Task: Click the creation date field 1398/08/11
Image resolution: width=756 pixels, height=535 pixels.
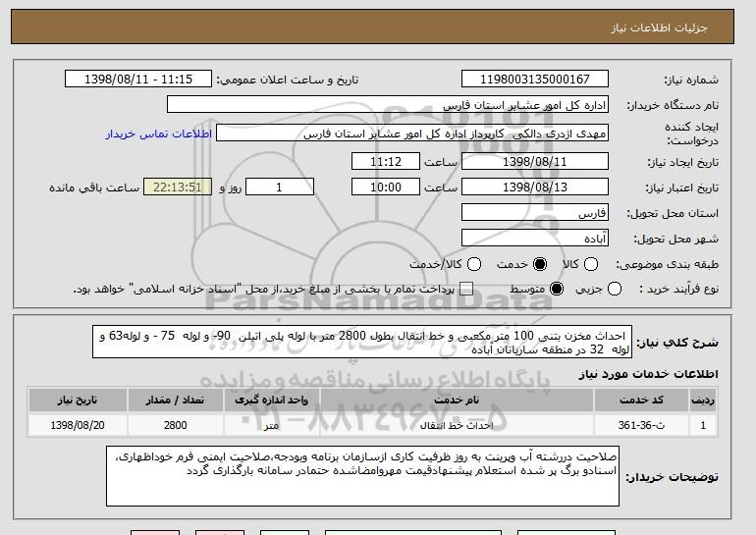Action: click(535, 161)
